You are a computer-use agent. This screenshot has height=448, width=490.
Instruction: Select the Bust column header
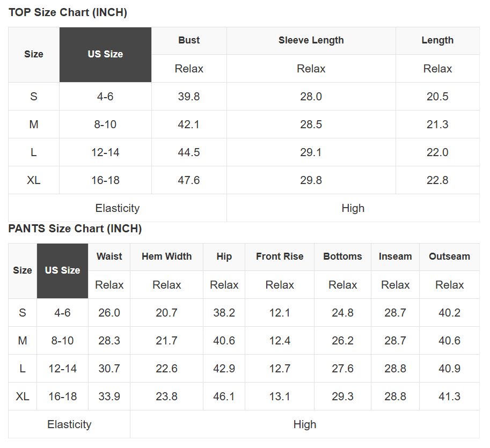[x=189, y=40]
